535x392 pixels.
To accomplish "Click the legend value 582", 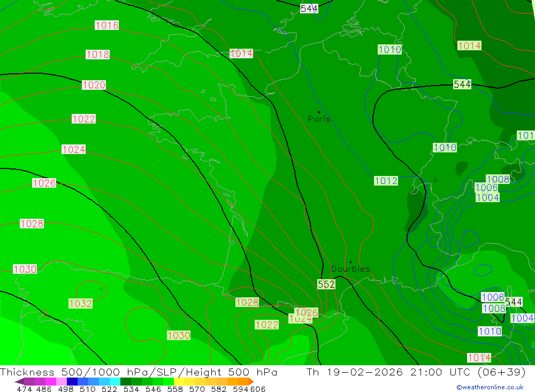I will click(x=219, y=389).
